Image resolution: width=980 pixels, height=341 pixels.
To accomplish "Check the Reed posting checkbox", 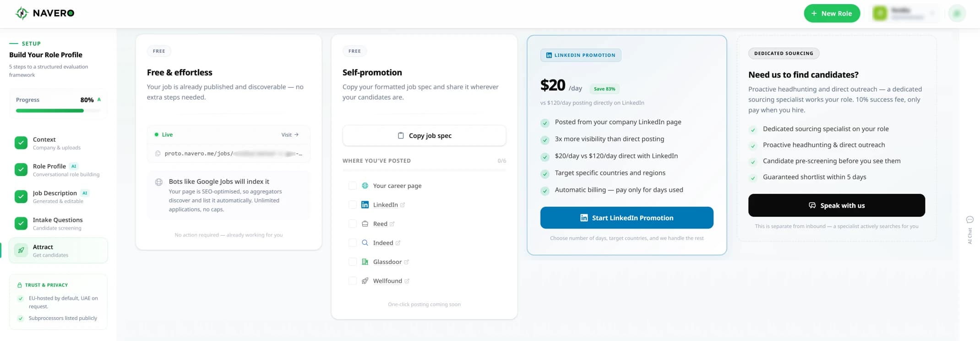I will point(352,223).
